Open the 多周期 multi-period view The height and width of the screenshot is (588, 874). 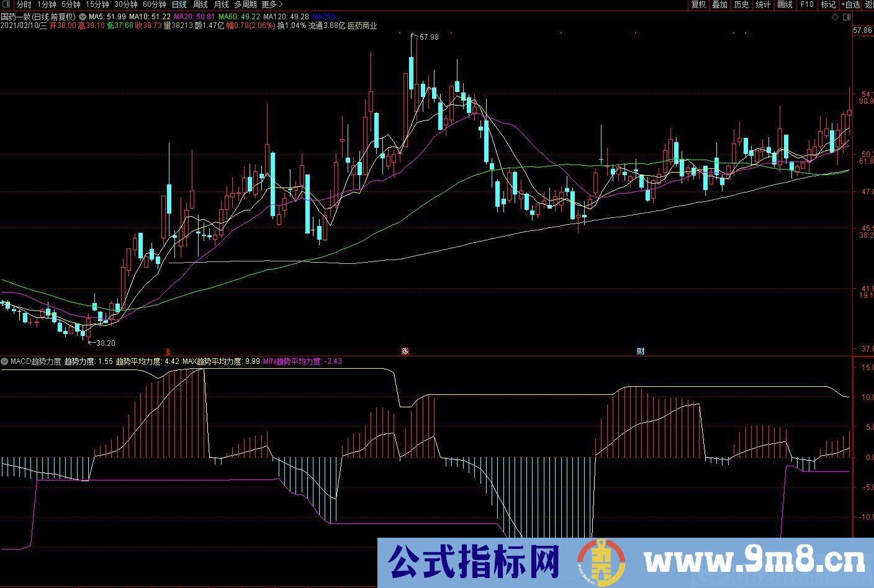pyautogui.click(x=245, y=4)
